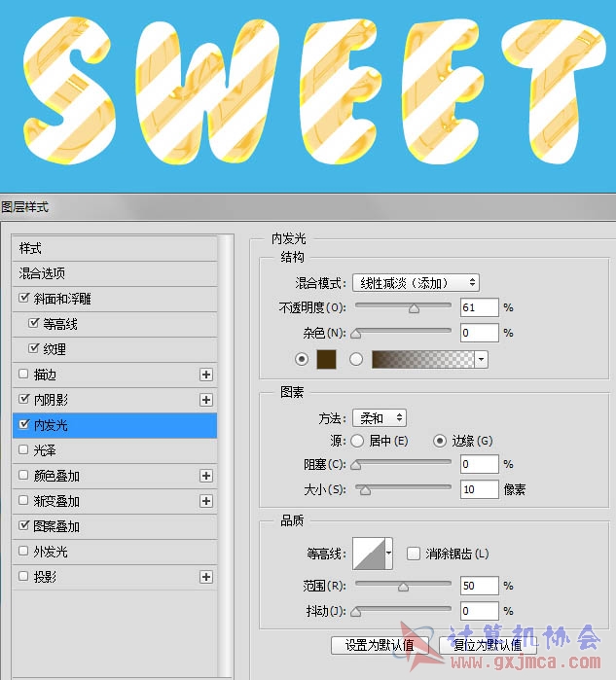
Task: Click the 阻塞 value field
Action: (480, 464)
